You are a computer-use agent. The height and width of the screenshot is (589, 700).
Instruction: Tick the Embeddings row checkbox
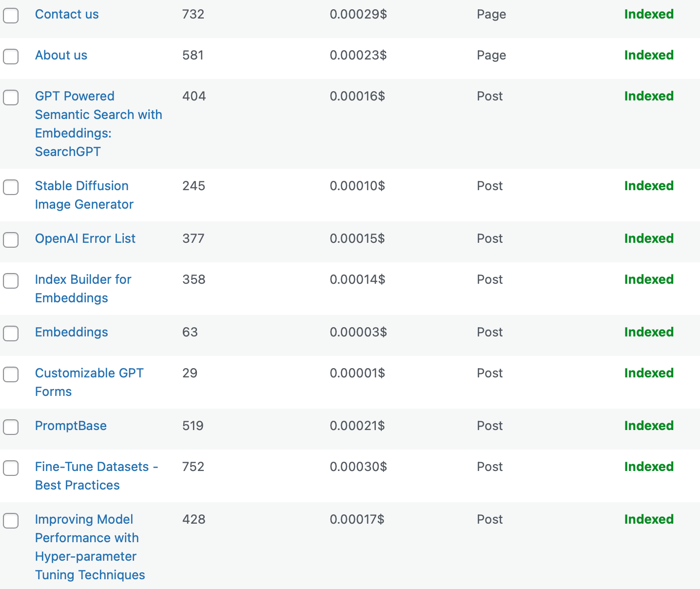click(x=11, y=334)
